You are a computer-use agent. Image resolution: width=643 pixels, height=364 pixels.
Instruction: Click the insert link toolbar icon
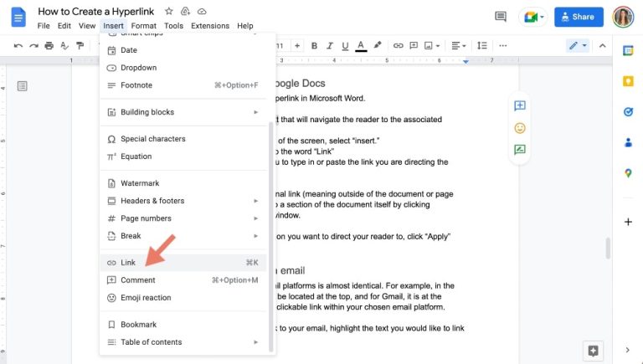(x=399, y=45)
